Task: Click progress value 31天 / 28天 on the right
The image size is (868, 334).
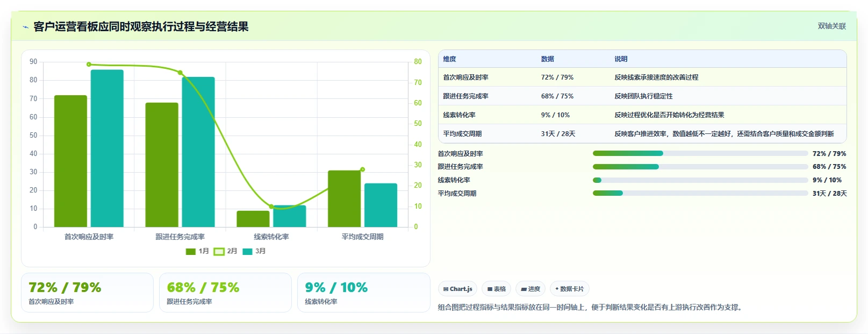Action: pyautogui.click(x=829, y=194)
